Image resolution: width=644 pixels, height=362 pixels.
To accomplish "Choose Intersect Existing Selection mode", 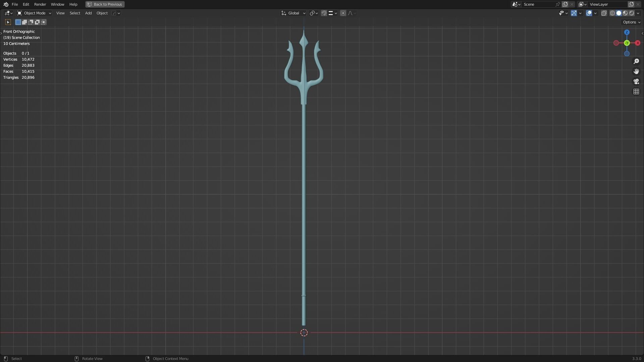I will pos(44,22).
